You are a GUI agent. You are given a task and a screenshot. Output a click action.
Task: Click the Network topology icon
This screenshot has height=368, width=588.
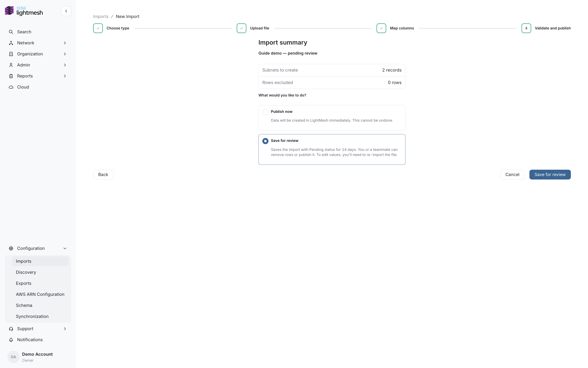click(11, 43)
